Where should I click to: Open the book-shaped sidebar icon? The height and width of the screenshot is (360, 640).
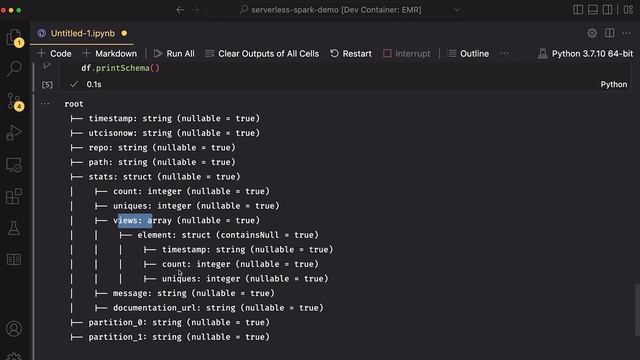click(x=14, y=260)
